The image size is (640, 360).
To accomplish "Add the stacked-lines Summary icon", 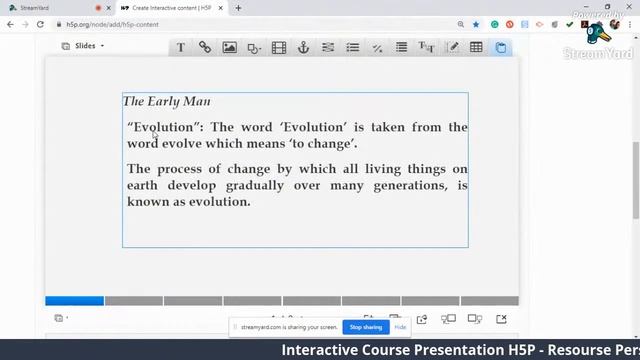I will click(x=402, y=47).
